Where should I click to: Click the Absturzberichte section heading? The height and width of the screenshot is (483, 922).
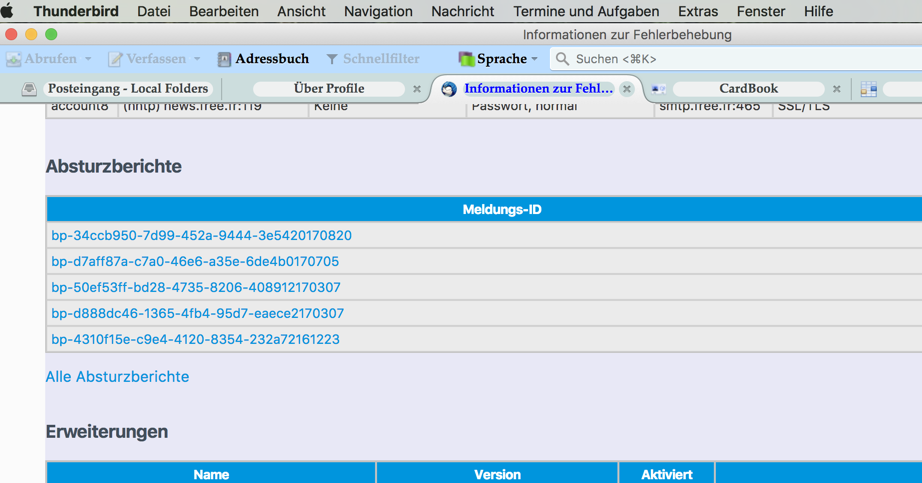(113, 166)
